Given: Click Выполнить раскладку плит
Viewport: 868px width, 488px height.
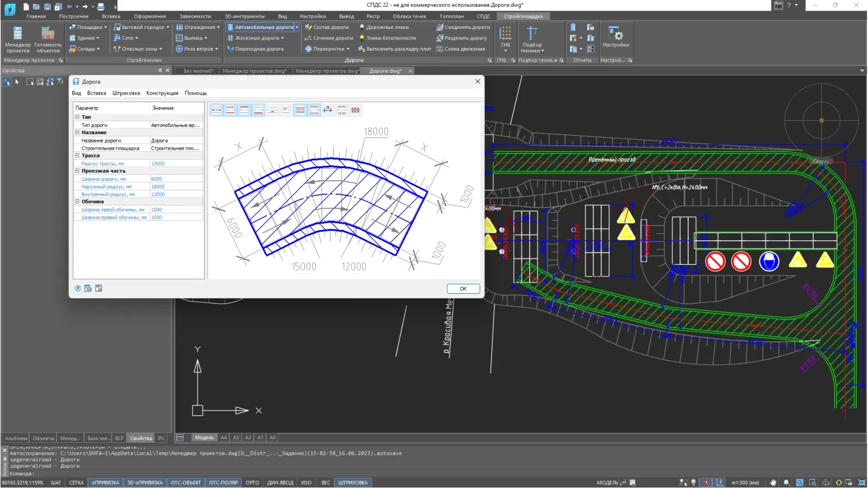Looking at the screenshot, I should 394,49.
